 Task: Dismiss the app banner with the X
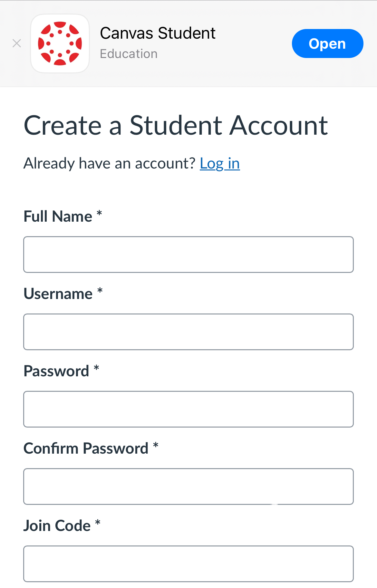(16, 43)
